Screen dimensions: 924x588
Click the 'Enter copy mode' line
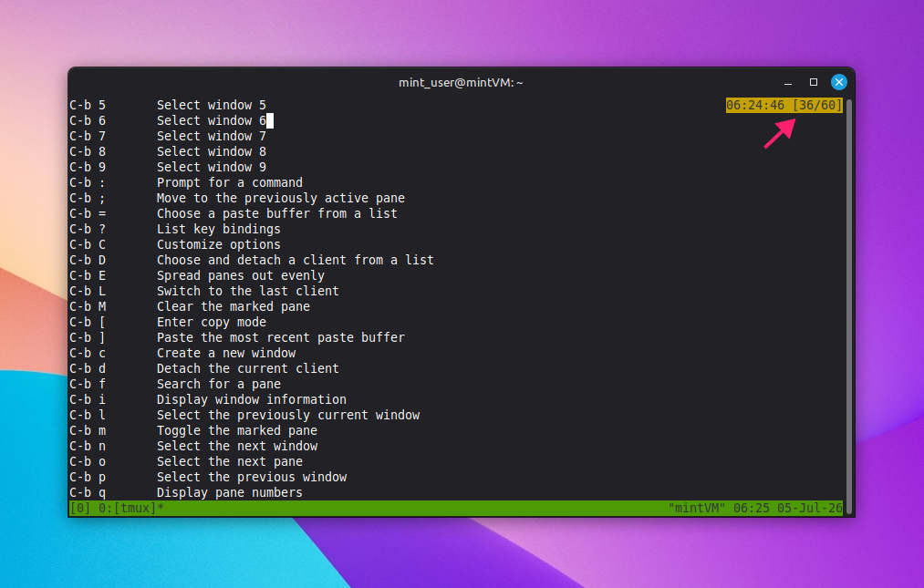click(212, 323)
